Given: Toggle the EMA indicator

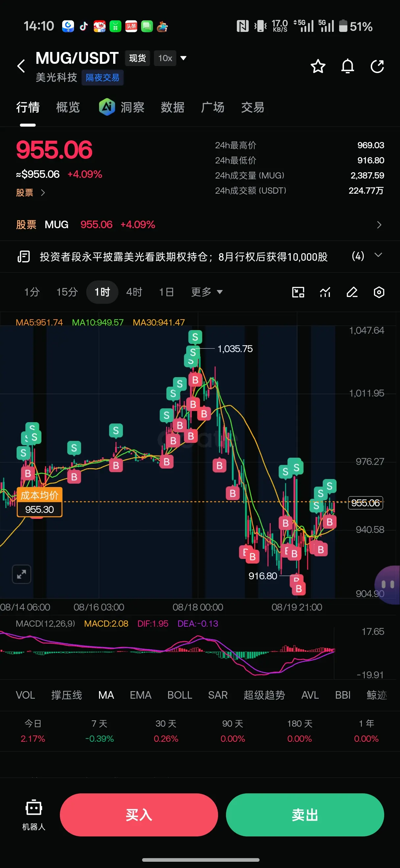Looking at the screenshot, I should click(x=140, y=695).
